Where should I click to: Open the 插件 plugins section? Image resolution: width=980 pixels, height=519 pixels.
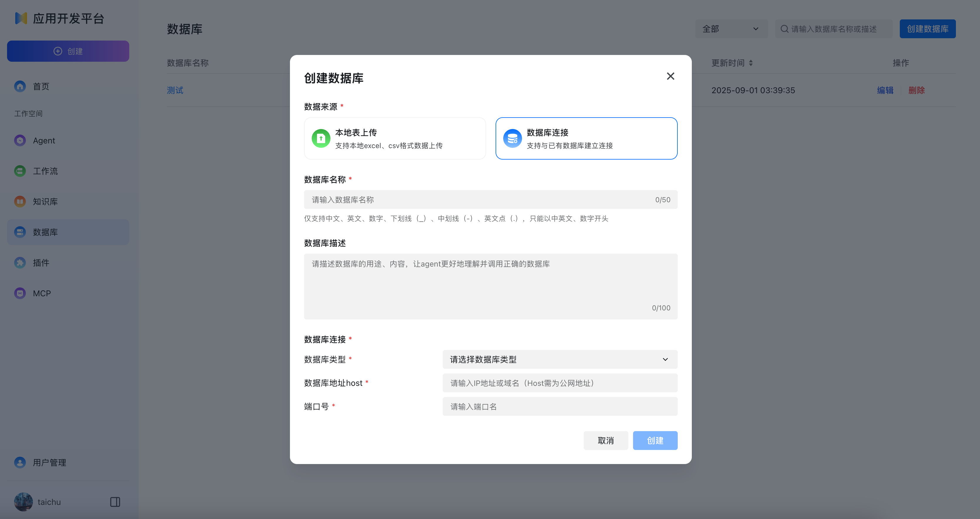[x=40, y=262]
